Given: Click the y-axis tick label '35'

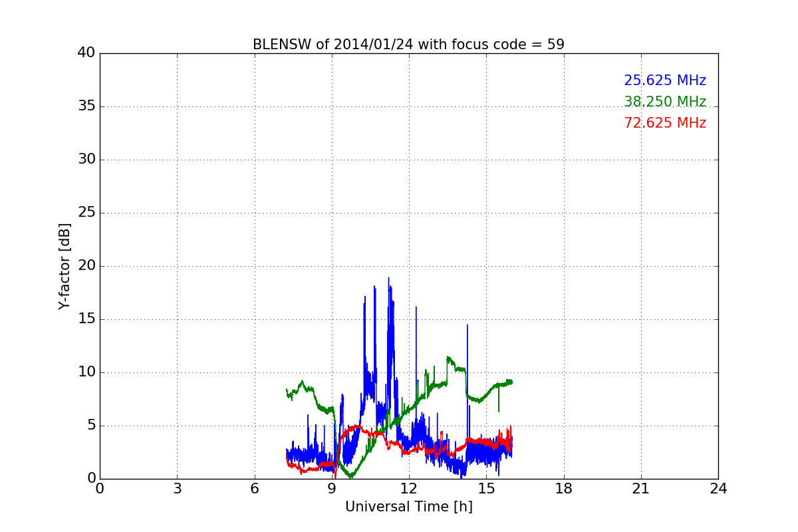Looking at the screenshot, I should [86, 106].
